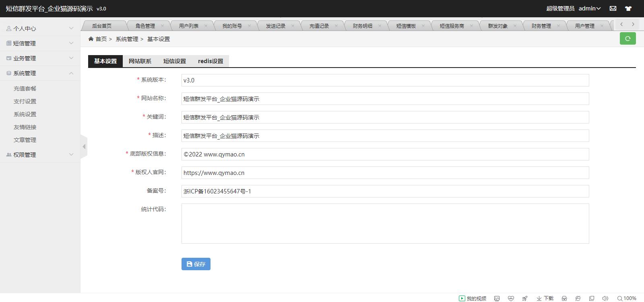644x302 pixels.
Task: Click the 100% zoom control in status bar
Action: pos(627,298)
